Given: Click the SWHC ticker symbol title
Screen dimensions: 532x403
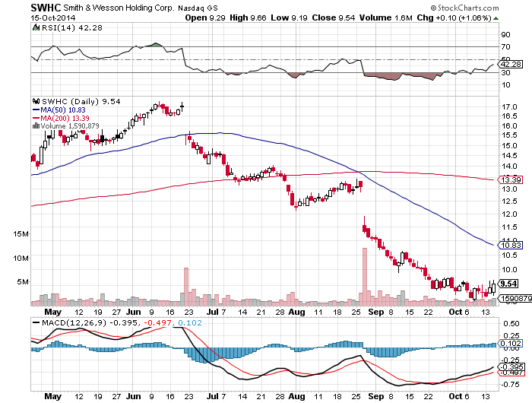Looking at the screenshot, I should [x=46, y=8].
